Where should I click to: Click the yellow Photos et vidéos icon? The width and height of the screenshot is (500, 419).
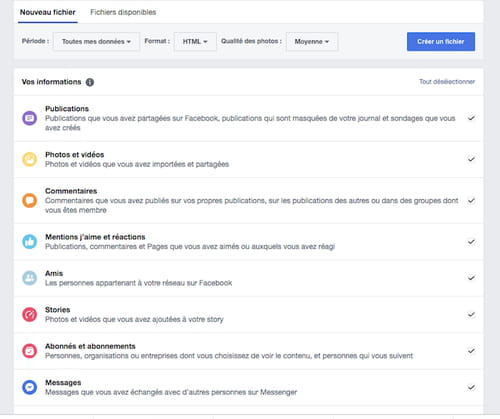29,159
